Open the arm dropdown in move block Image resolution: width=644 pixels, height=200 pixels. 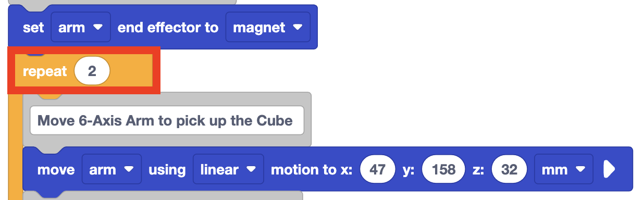pyautogui.click(x=112, y=170)
